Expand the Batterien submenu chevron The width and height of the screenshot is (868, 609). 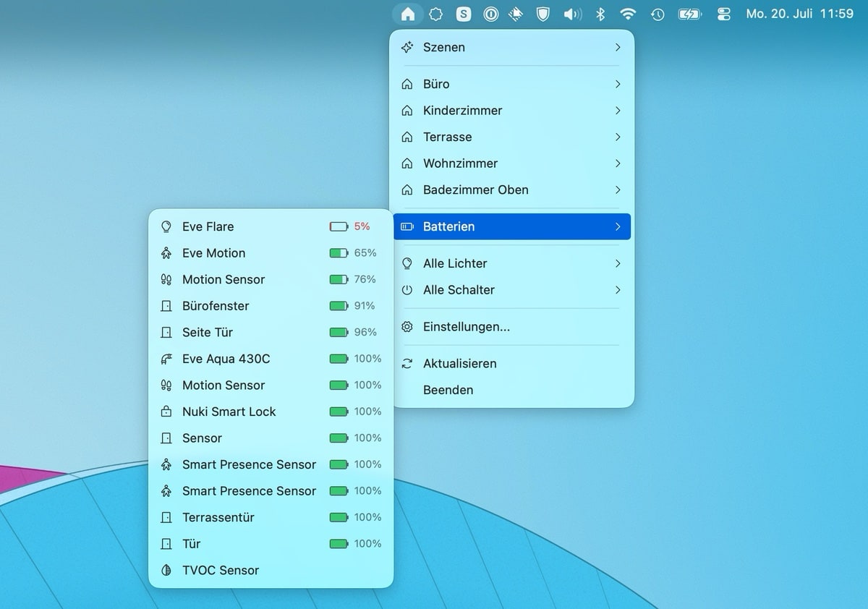click(618, 226)
